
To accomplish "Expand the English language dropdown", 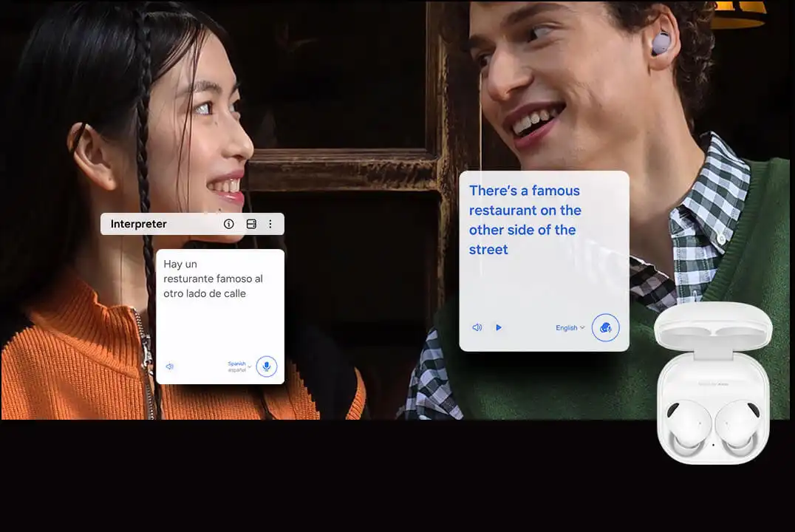I will tap(569, 327).
